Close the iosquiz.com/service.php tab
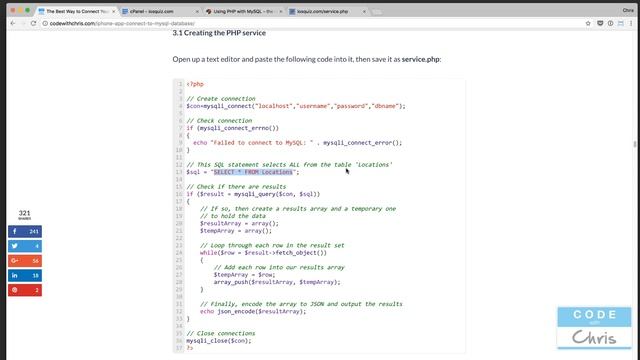This screenshot has height=360, width=640. (364, 11)
